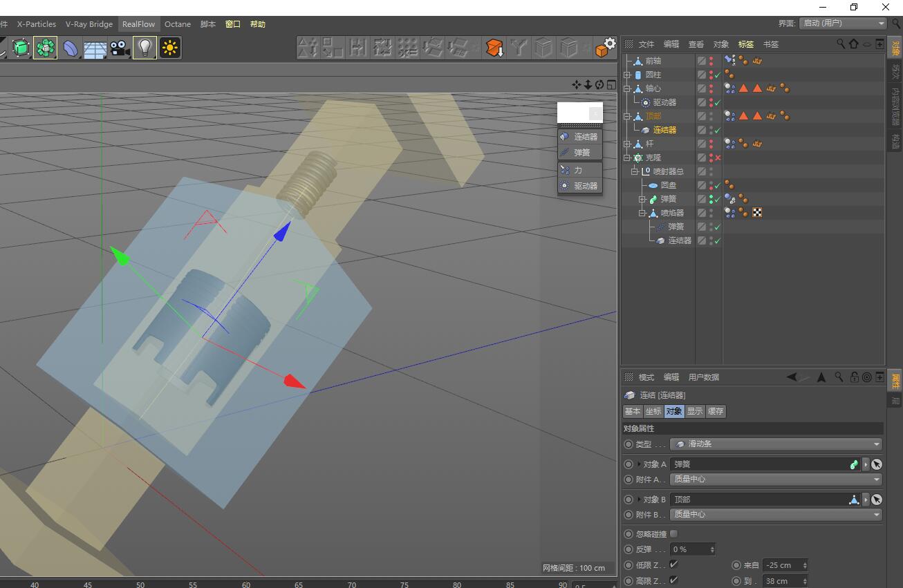Search objects with Object Manager magnifier
Image resolution: width=903 pixels, height=588 pixels.
tap(841, 44)
